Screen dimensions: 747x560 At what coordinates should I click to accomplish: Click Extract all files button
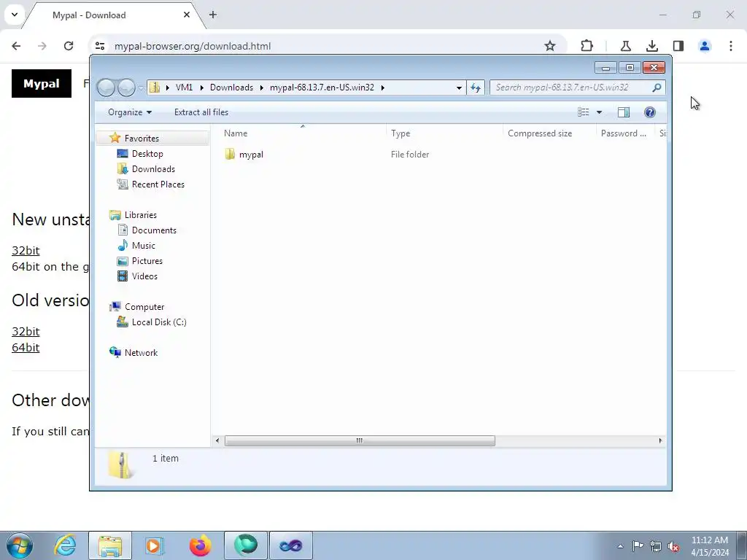click(x=201, y=112)
